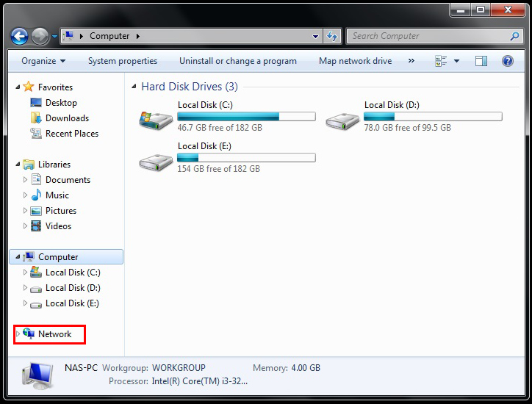Open the view options dropdown arrow
The height and width of the screenshot is (404, 532).
point(456,61)
